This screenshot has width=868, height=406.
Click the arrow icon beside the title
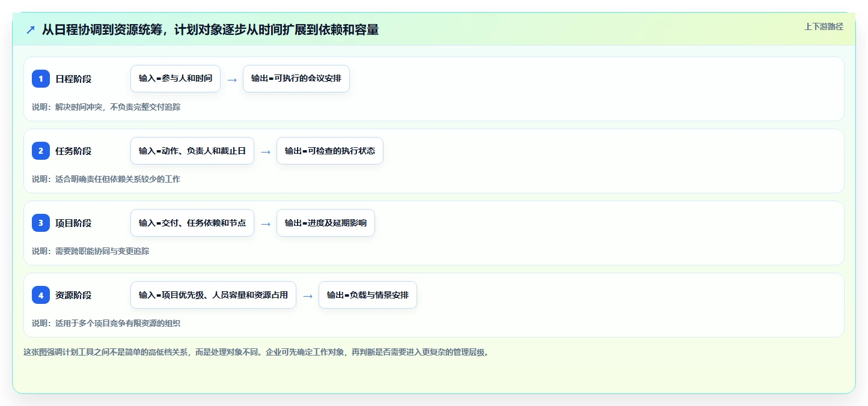31,30
